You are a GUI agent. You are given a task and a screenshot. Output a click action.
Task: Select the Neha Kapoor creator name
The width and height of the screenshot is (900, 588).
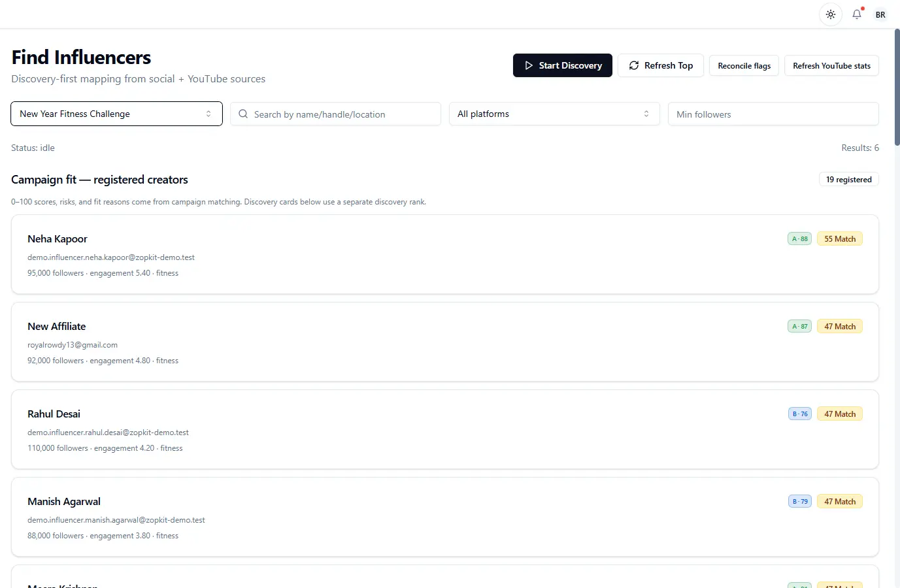click(58, 239)
